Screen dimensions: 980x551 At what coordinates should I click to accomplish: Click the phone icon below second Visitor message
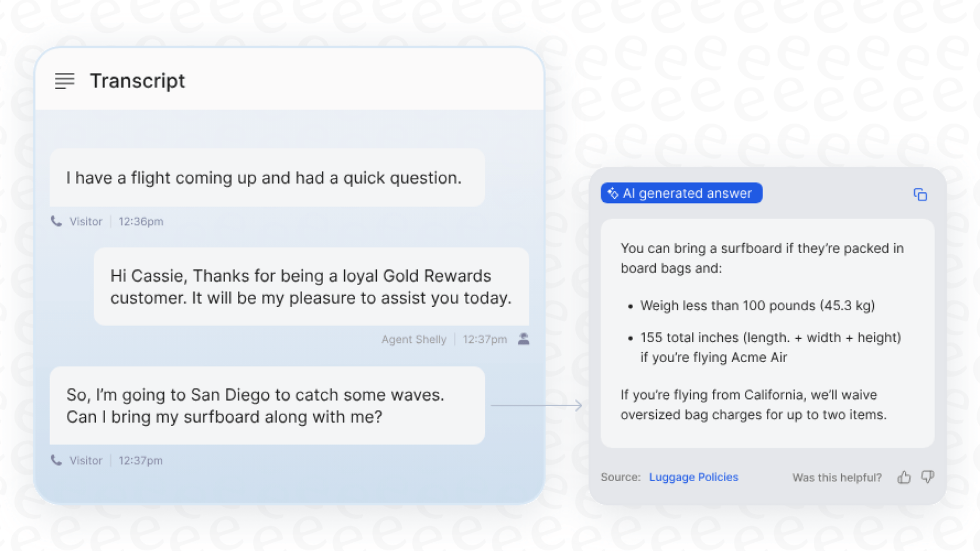tap(56, 460)
